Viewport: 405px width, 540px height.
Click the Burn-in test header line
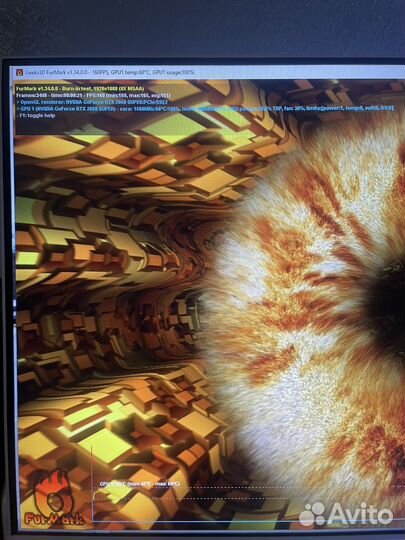coord(80,89)
